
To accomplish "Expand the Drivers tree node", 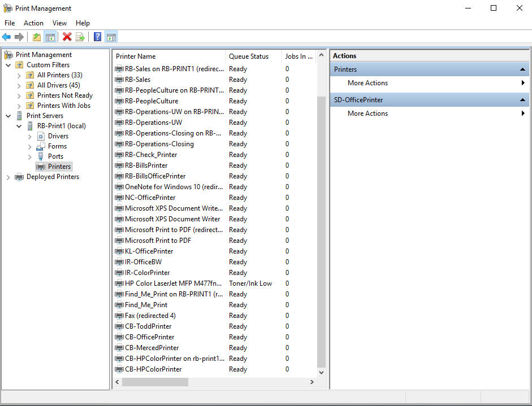I will [x=29, y=137].
